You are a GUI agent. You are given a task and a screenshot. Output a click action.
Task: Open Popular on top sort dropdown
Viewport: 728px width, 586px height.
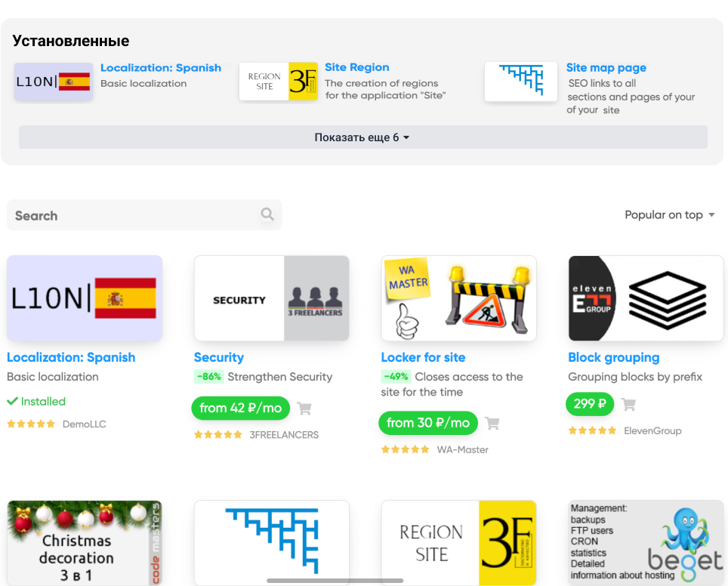pyautogui.click(x=669, y=215)
